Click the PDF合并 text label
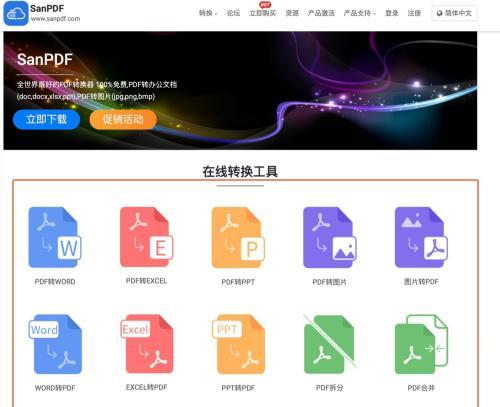The width and height of the screenshot is (500, 407). tap(421, 388)
